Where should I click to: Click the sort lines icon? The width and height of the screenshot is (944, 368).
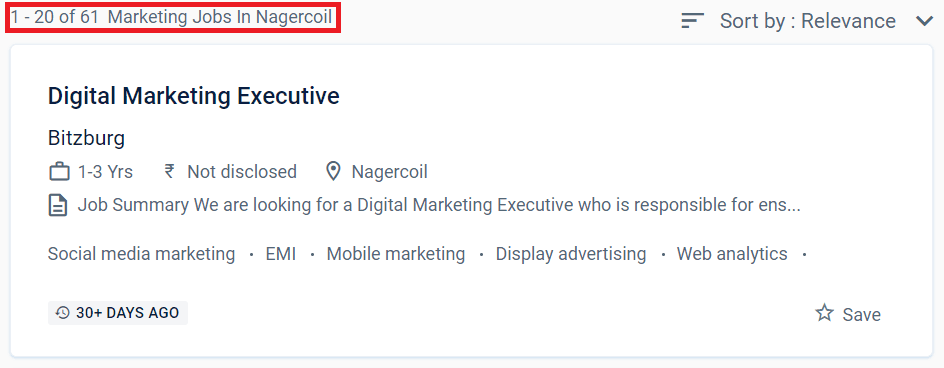pos(692,21)
